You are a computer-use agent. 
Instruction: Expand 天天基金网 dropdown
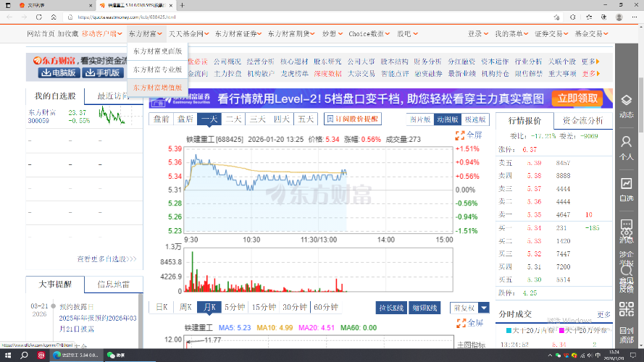coord(188,33)
